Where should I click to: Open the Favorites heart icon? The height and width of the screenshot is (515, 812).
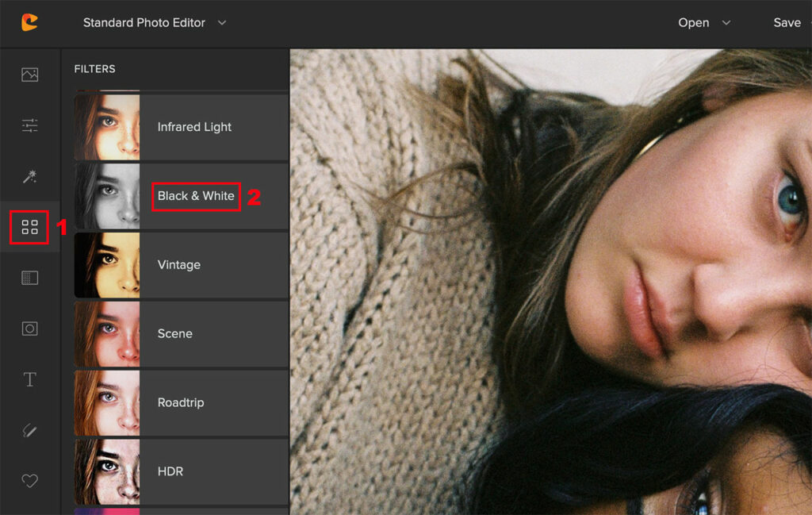pos(30,481)
